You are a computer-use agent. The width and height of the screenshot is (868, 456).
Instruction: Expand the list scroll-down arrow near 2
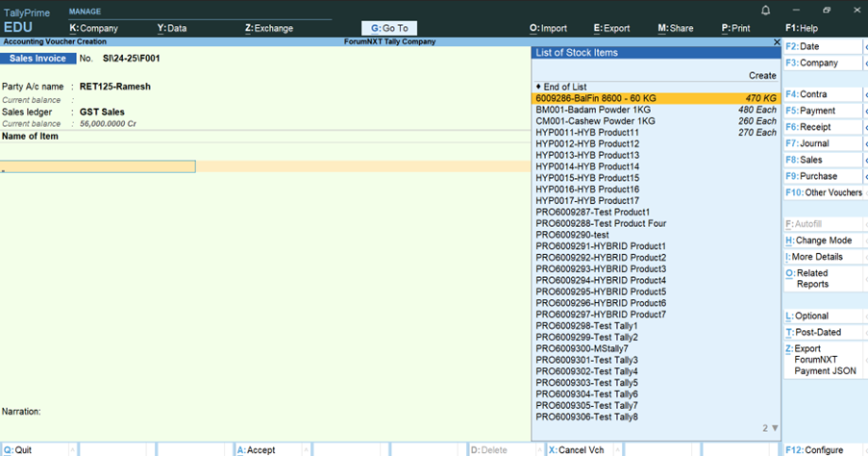coord(775,428)
